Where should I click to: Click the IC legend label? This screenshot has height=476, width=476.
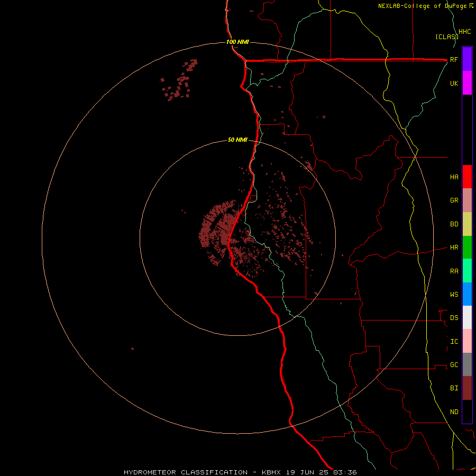(454, 342)
